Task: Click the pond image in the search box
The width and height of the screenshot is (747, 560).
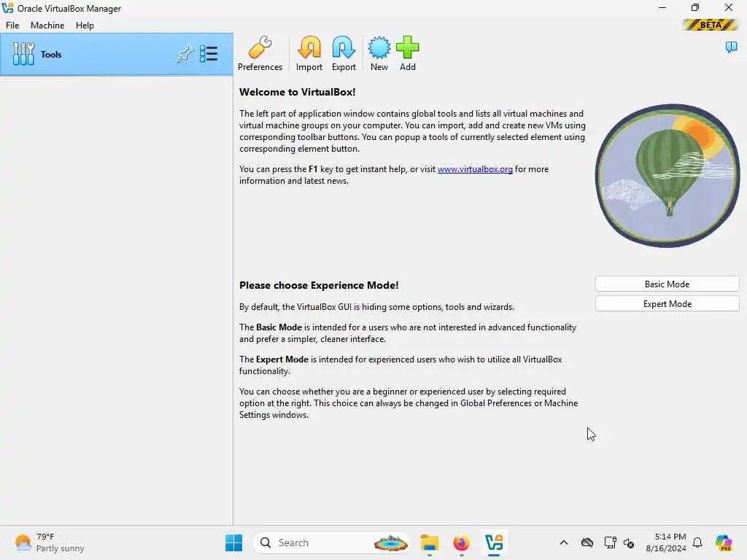Action: point(391,542)
